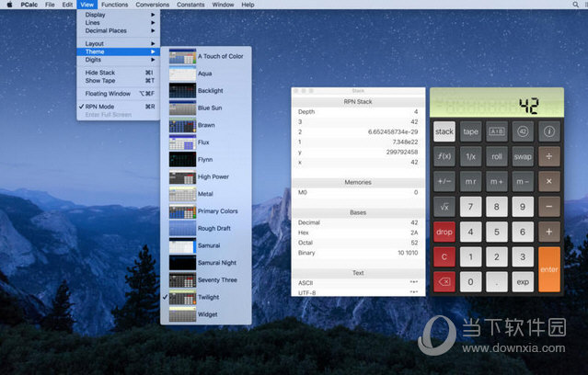The height and width of the screenshot is (375, 588).
Task: Choose Floating Window menu item
Action: pos(118,94)
